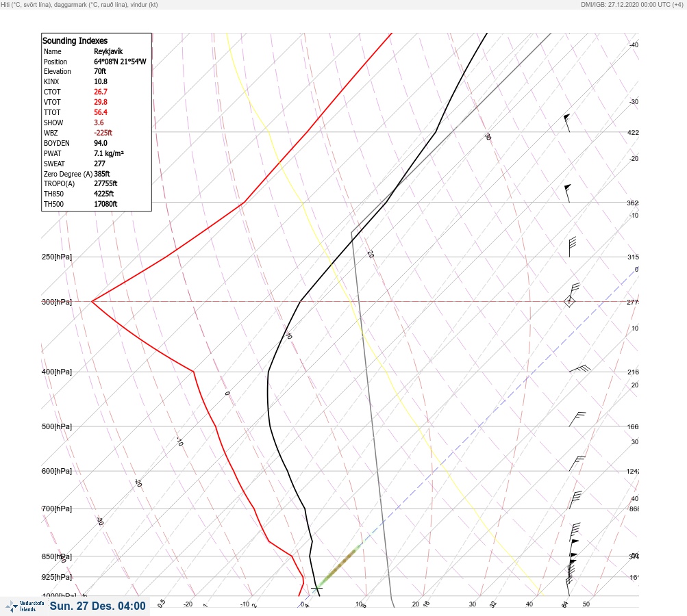Select the station name Reykjavík
687x616 pixels.
108,51
